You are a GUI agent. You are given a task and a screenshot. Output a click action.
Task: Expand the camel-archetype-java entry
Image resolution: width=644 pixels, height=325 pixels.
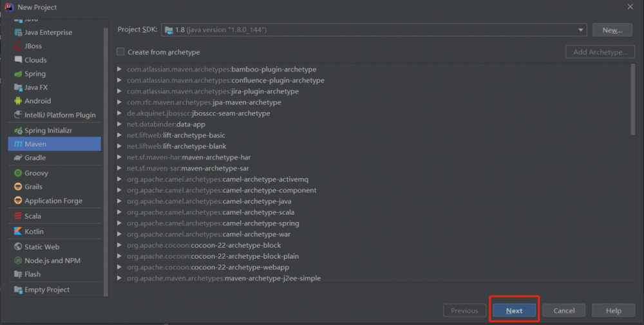click(120, 201)
